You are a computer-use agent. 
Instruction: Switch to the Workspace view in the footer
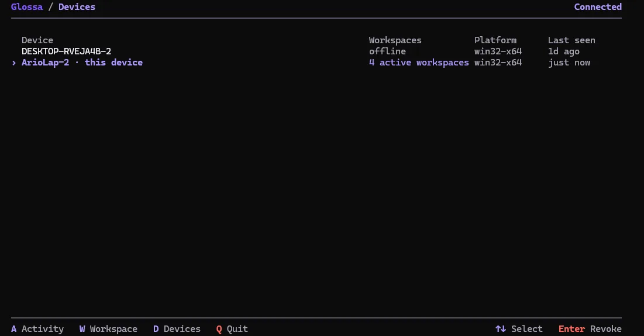coord(108,328)
